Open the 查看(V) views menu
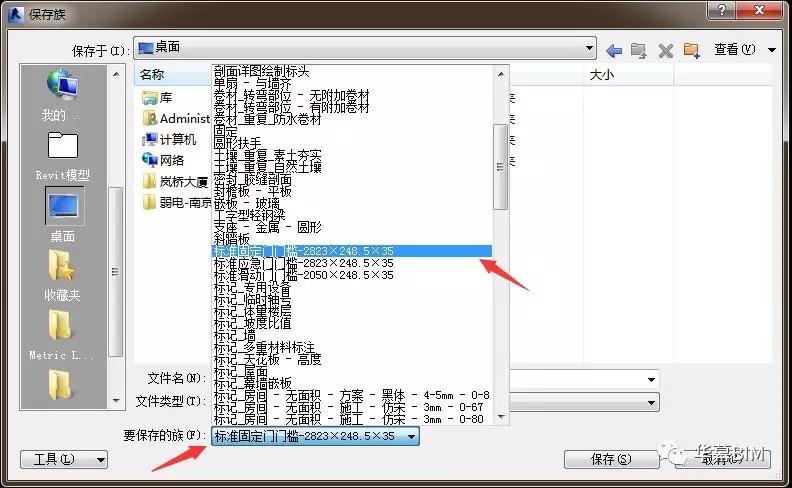The height and width of the screenshot is (488, 792). 735,50
